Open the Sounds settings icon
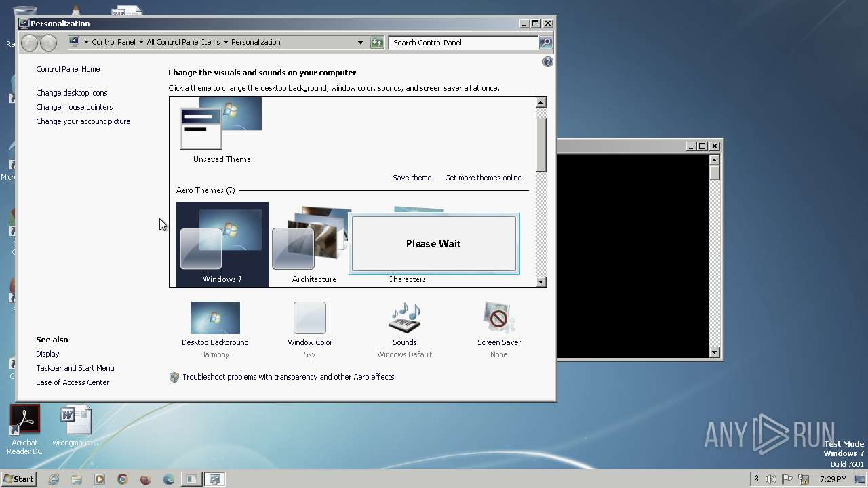868x488 pixels. pyautogui.click(x=405, y=318)
